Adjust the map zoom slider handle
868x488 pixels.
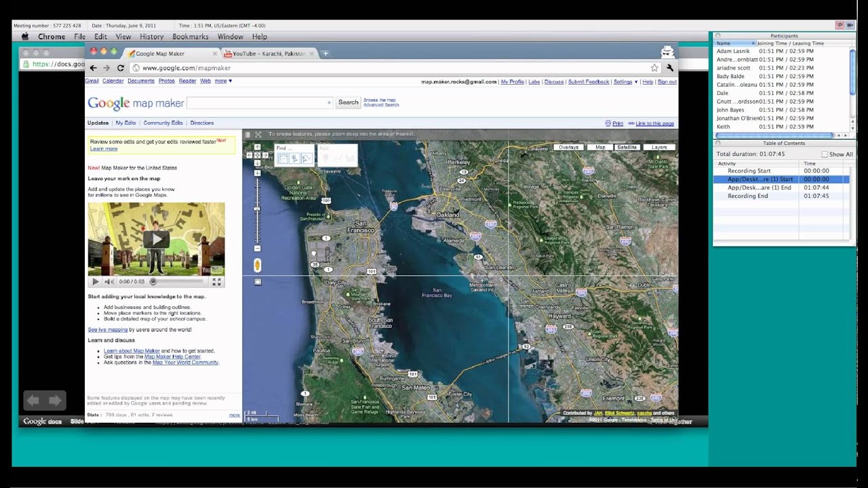point(257,209)
